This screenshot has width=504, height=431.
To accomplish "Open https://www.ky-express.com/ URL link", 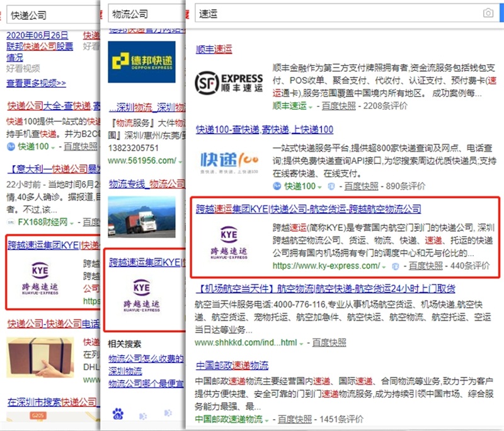I will pyautogui.click(x=326, y=266).
